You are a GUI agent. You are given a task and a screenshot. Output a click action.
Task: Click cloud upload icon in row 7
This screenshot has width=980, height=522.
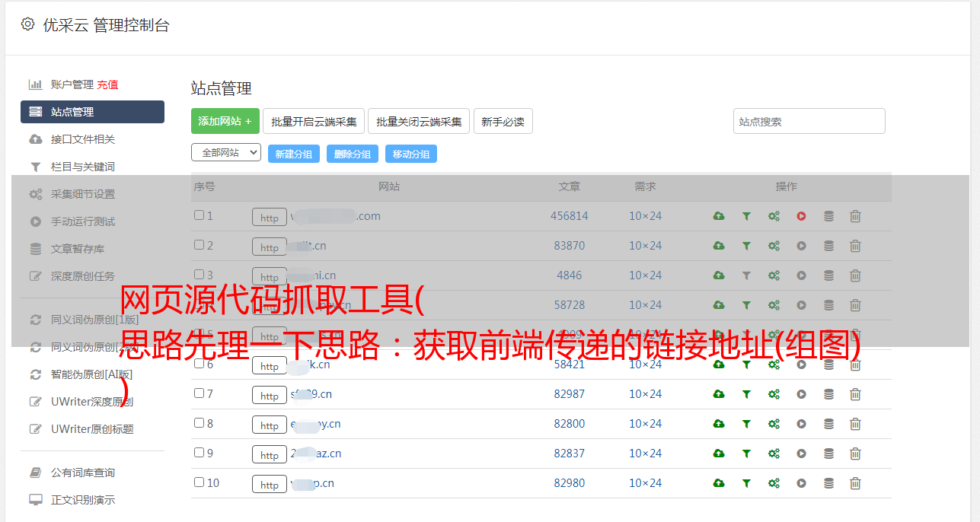coord(719,394)
